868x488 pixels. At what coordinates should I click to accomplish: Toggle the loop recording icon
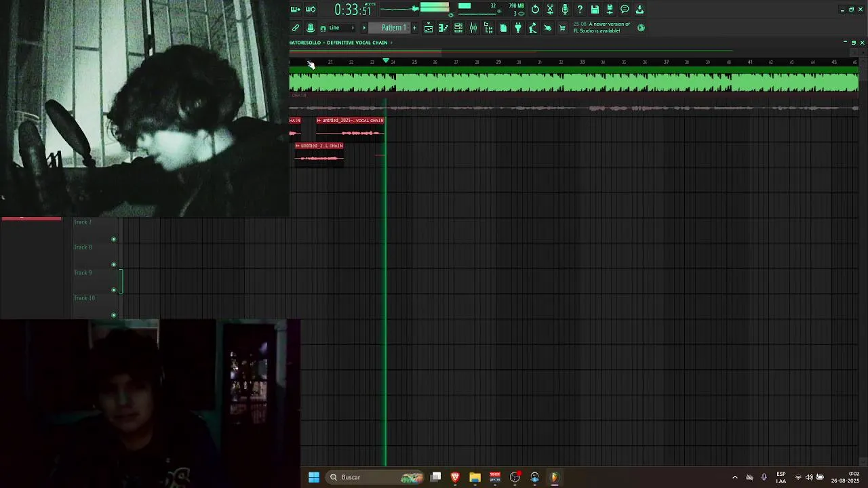[311, 9]
